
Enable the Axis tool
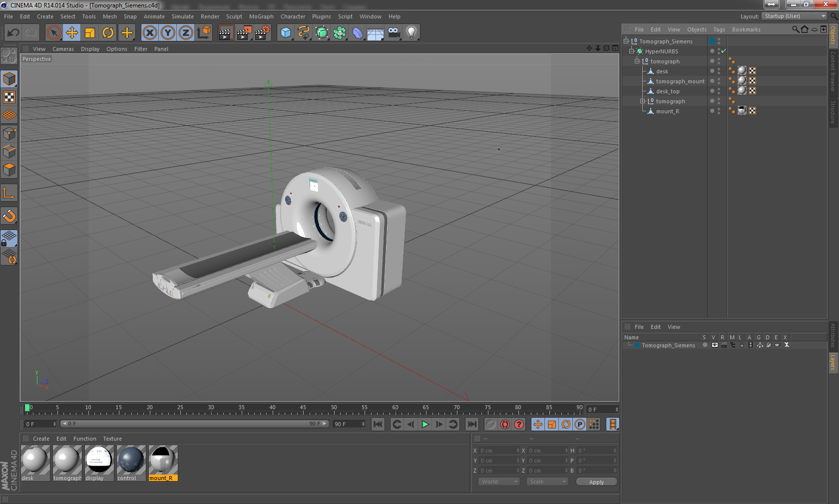9,193
